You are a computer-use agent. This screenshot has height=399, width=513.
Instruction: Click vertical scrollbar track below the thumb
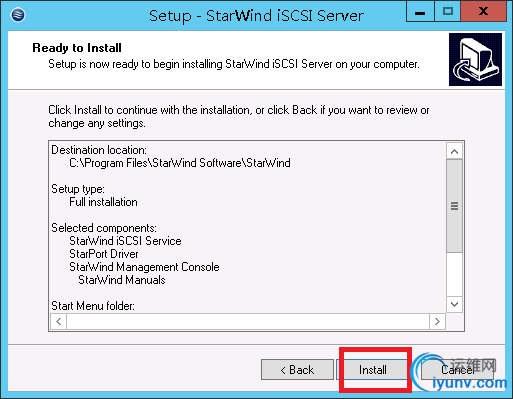tap(454, 274)
